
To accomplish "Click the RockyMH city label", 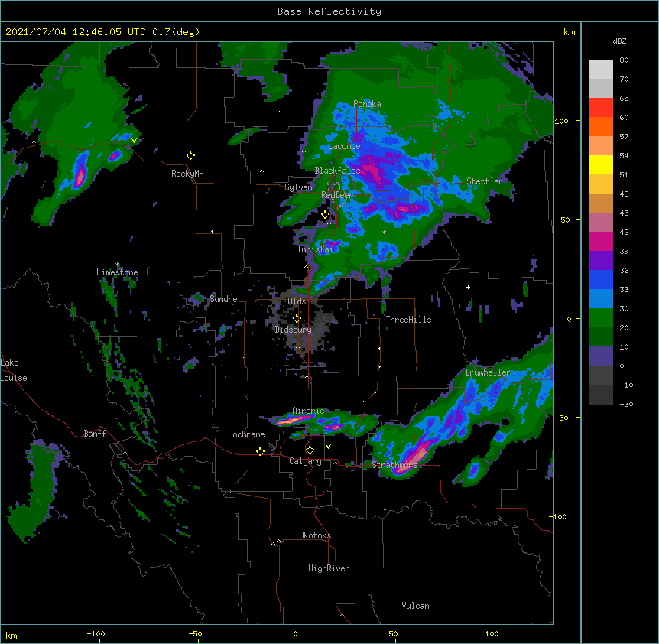I will (x=187, y=174).
